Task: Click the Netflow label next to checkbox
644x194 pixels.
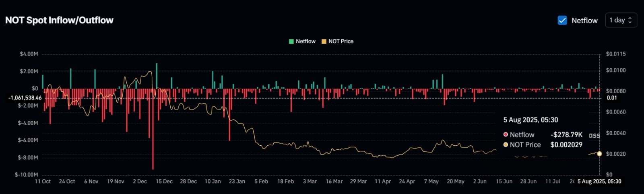Action: pyautogui.click(x=584, y=21)
